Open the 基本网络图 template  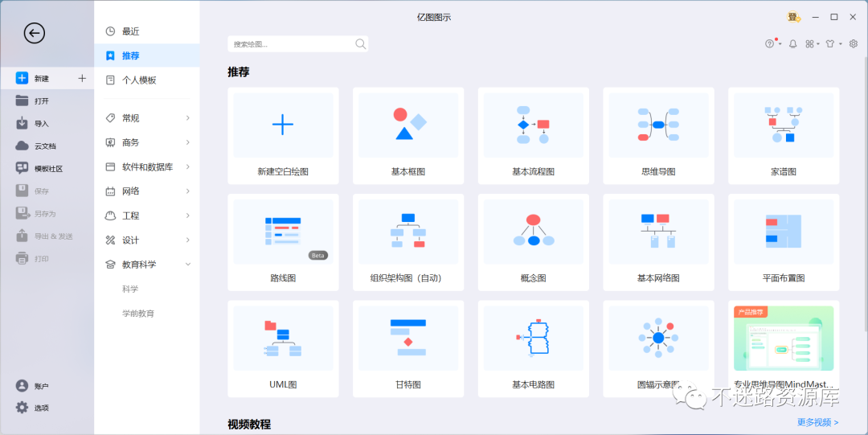[x=658, y=242]
